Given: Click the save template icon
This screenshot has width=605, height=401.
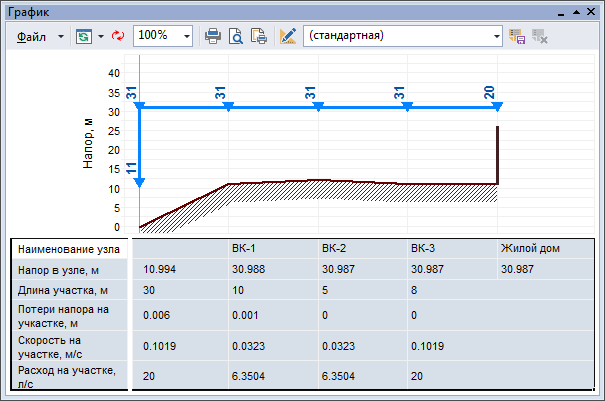Looking at the screenshot, I should click(x=517, y=35).
